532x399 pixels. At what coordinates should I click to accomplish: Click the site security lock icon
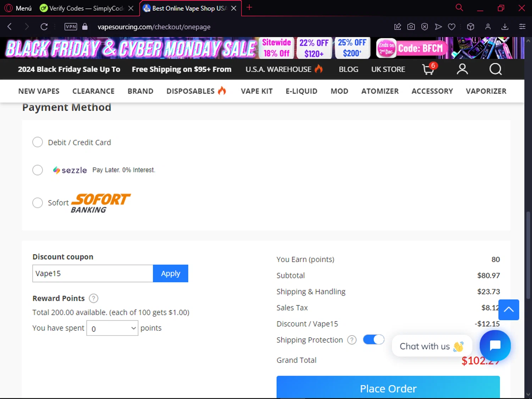[85, 27]
